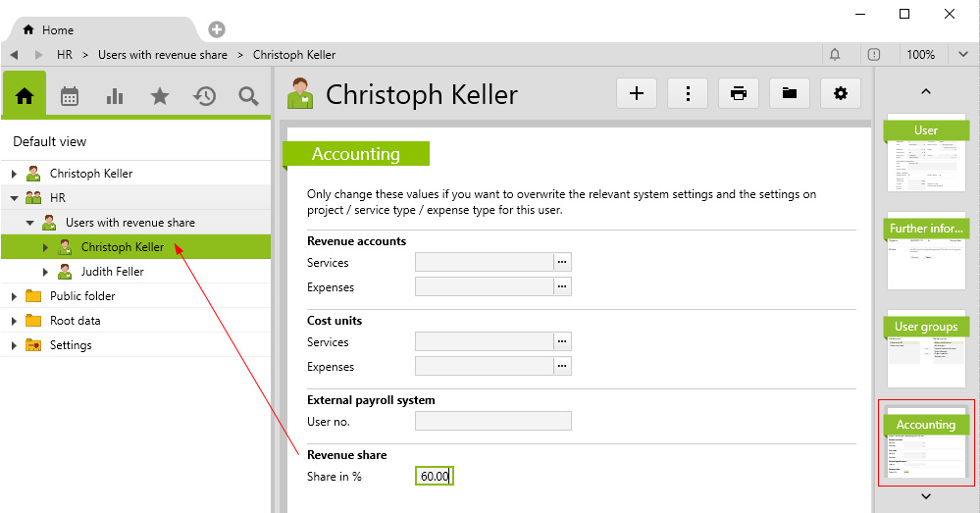The height and width of the screenshot is (513, 980).
Task: Open the zoom level dropdown arrow
Action: [962, 55]
